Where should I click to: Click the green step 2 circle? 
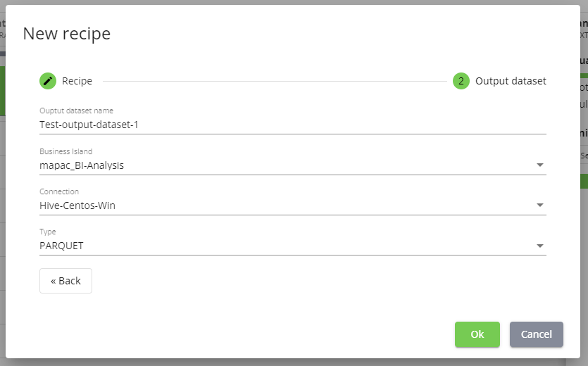[x=461, y=81]
